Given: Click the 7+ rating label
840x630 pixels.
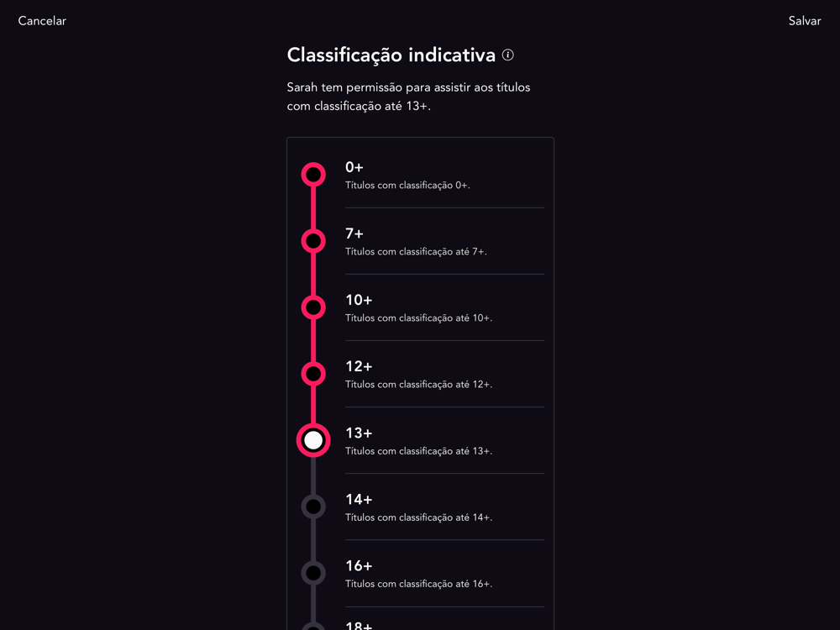Looking at the screenshot, I should (x=354, y=234).
